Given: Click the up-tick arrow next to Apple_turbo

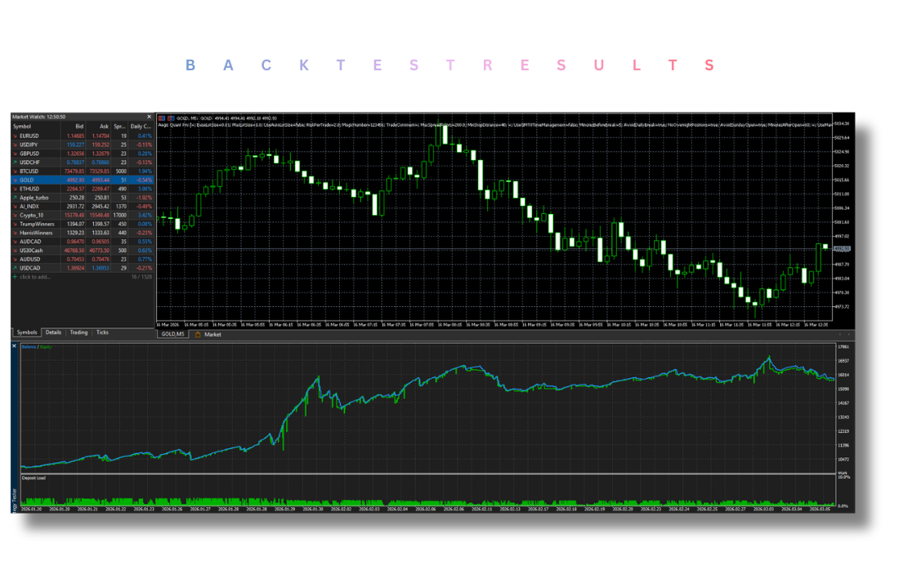Looking at the screenshot, I should click(16, 197).
